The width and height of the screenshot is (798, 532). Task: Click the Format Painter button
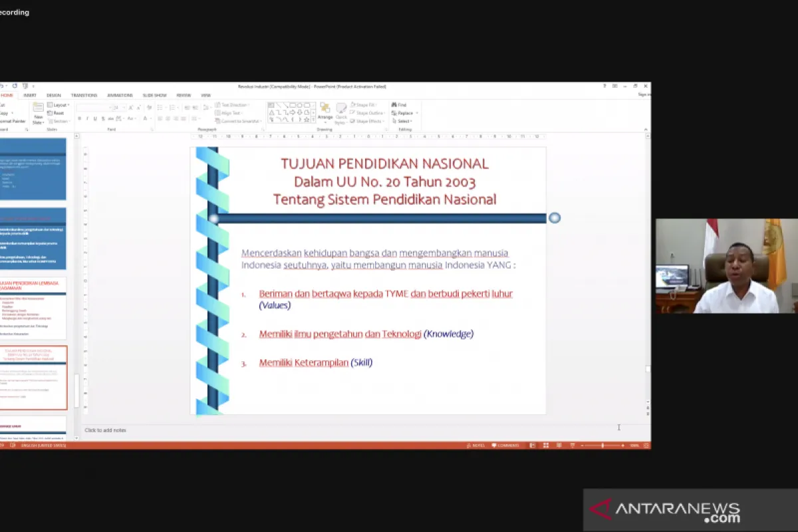click(x=13, y=121)
